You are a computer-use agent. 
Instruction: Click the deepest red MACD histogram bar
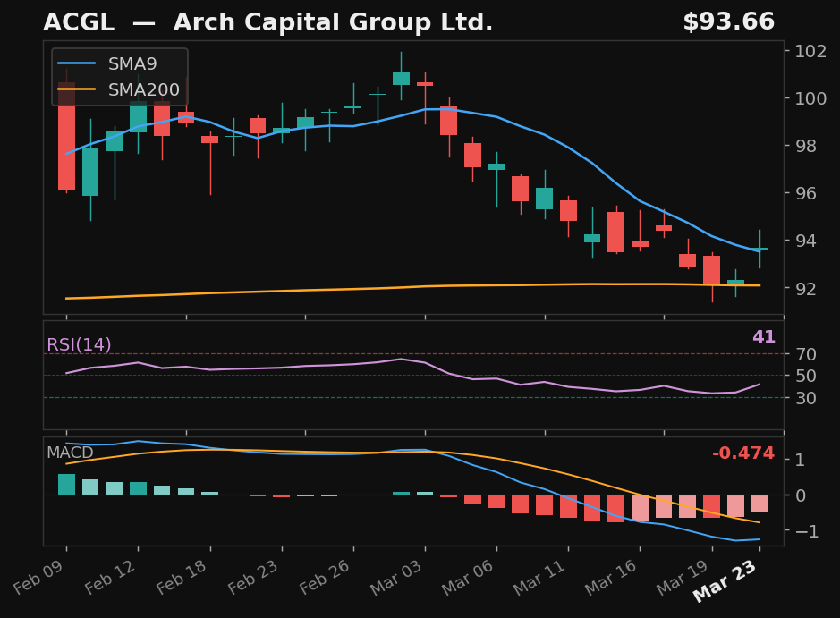617,510
